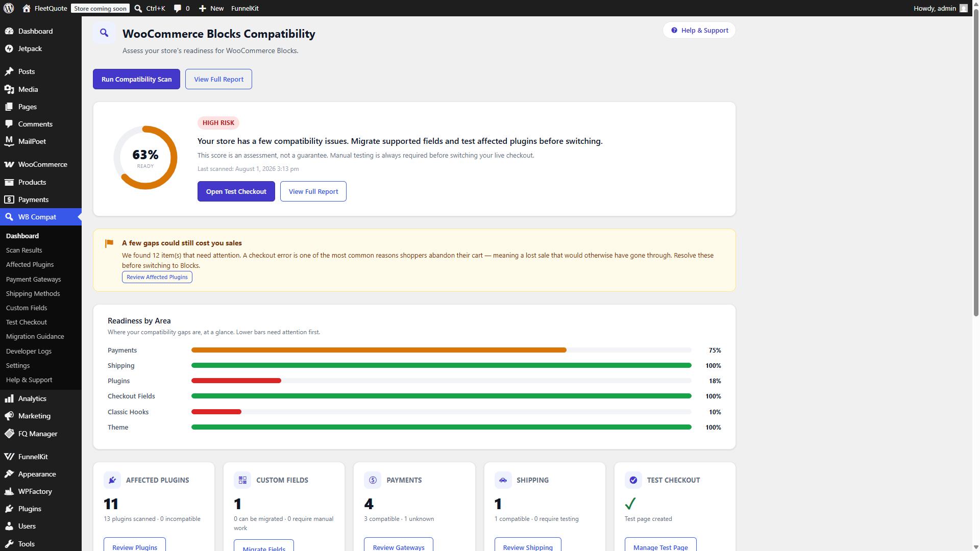The height and width of the screenshot is (551, 980).
Task: Click the FunnelKit logo icon in sidebar
Action: click(x=9, y=457)
